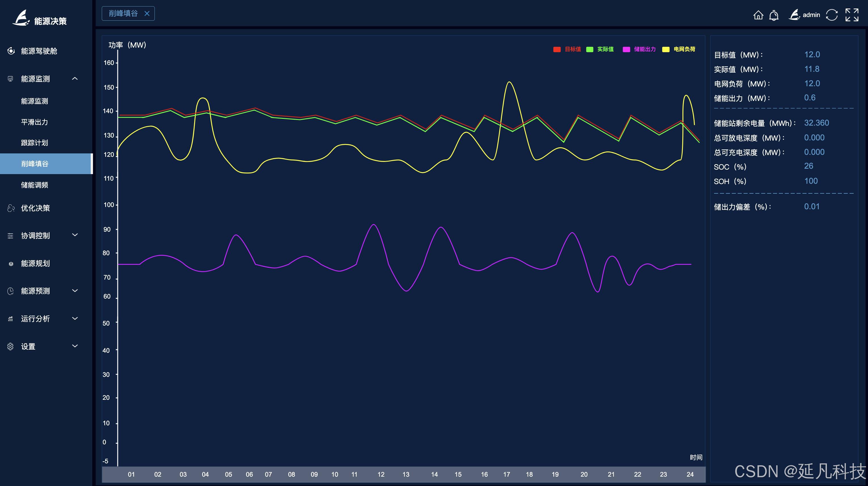Collapse the 能源监测 menu chevron

click(x=75, y=79)
